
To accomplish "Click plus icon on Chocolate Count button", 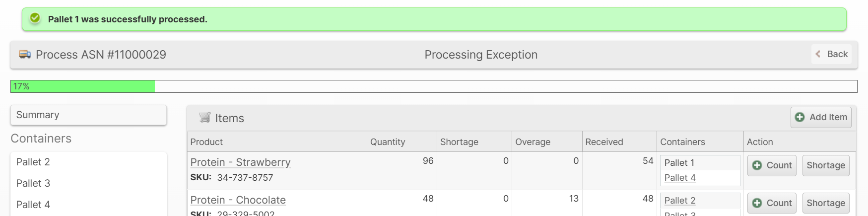I will click(x=757, y=203).
